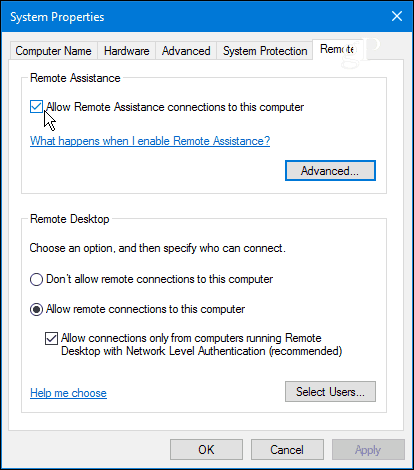Screen dimensions: 414x470
Task: Select the Remote tab
Action: coord(337,49)
